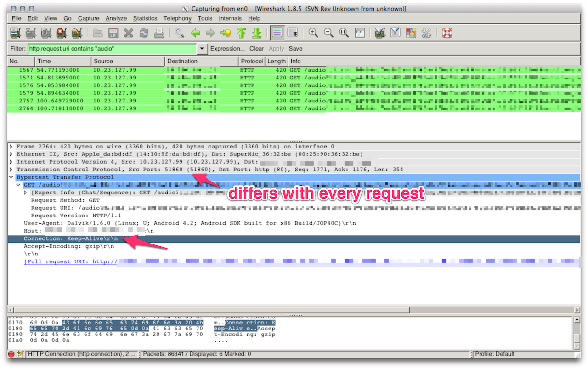This screenshot has width=588, height=369.
Task: Click the help lifebuoy icon
Action: click(447, 33)
